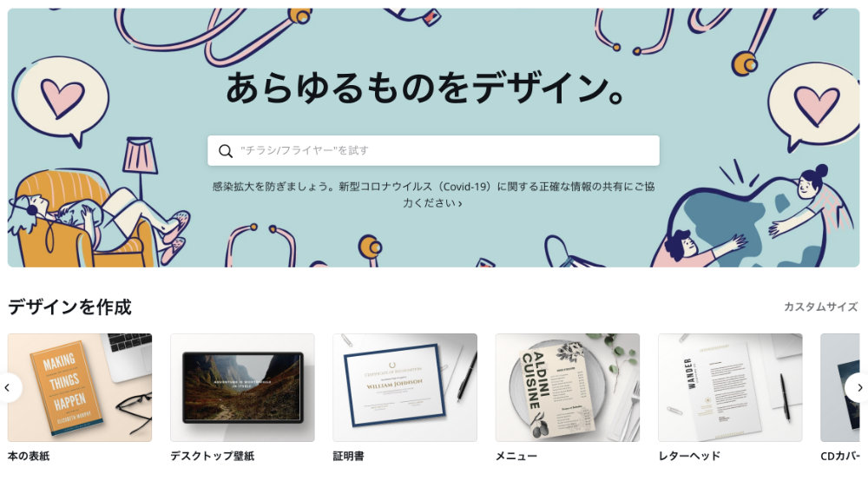Click the CDカバー label text
This screenshot has width=868, height=481.
pos(839,456)
